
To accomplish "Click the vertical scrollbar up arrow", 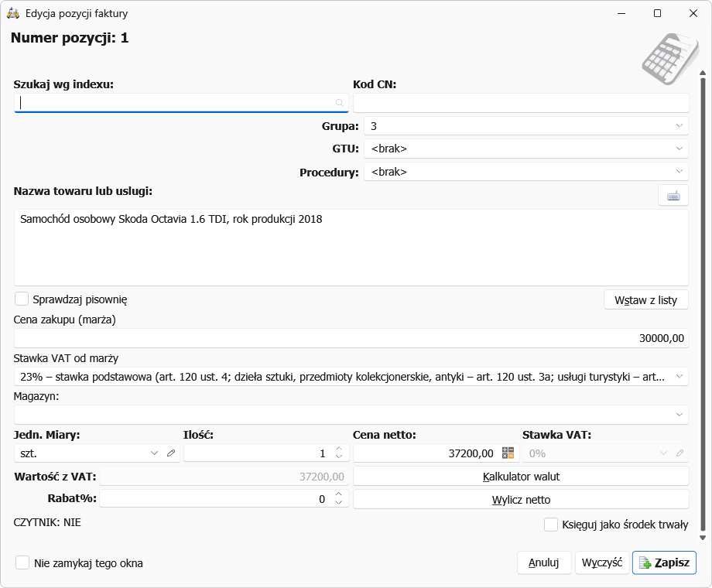I will (703, 73).
